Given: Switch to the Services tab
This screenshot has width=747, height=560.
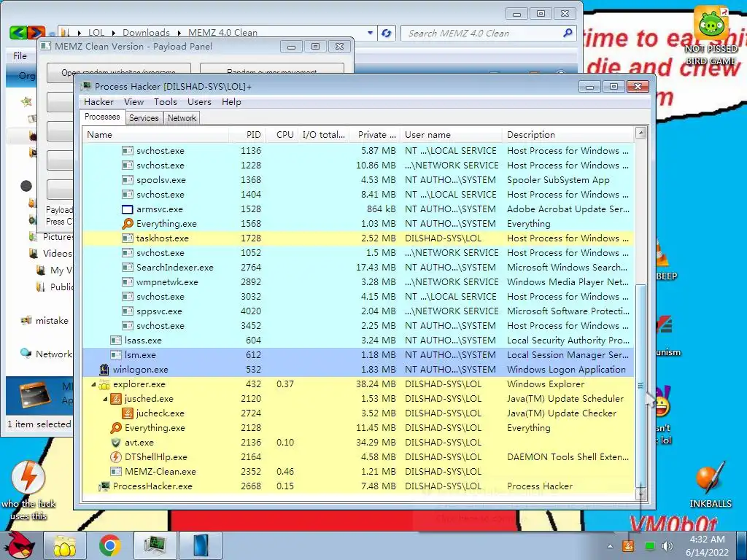Looking at the screenshot, I should pos(144,118).
